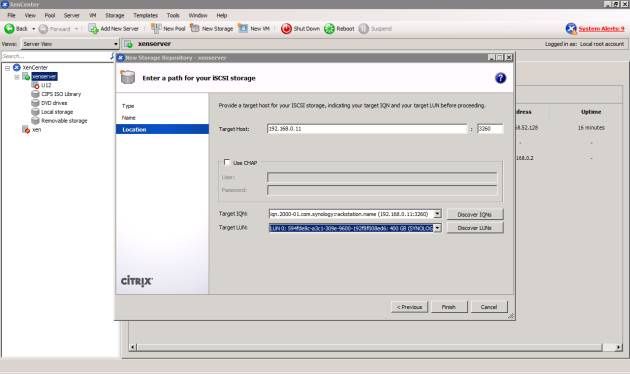Open Back button history dropdown arrow
Viewport: 630px width, 374px height.
click(33, 29)
